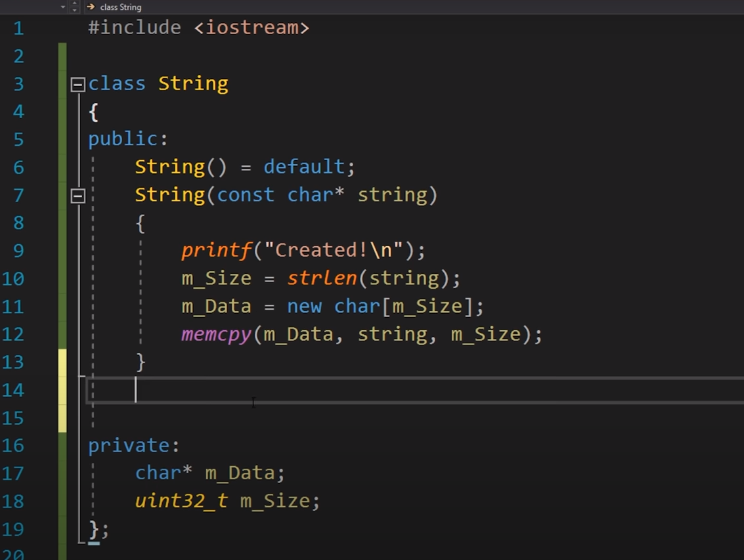The image size is (744, 560).
Task: Click the private: access specifier
Action: (x=131, y=445)
